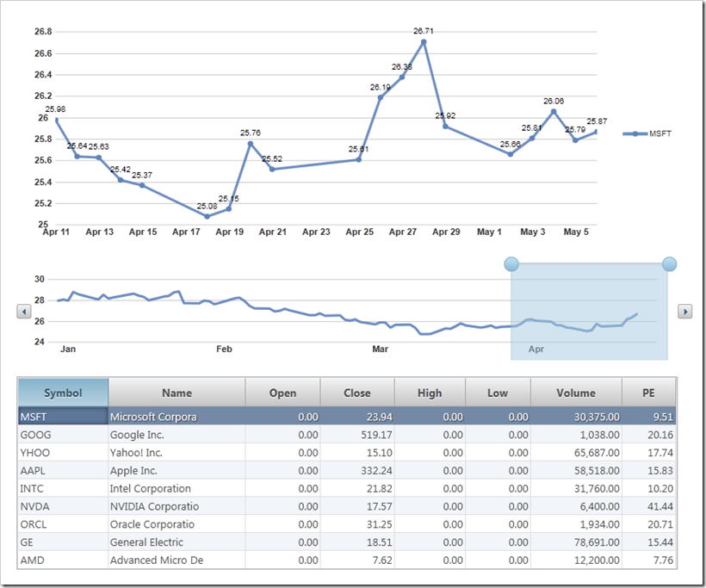The image size is (706, 588).
Task: Select the NVDA row symbol
Action: (x=63, y=506)
